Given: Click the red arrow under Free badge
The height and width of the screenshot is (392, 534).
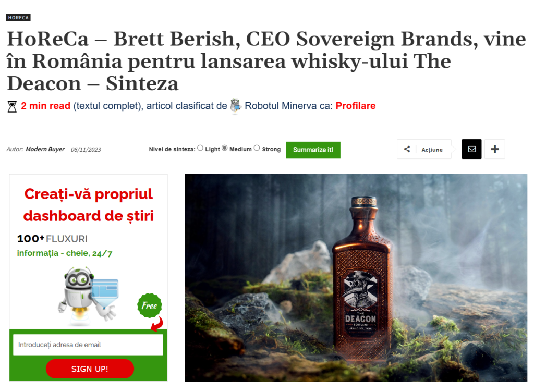Looking at the screenshot, I should click(x=157, y=324).
